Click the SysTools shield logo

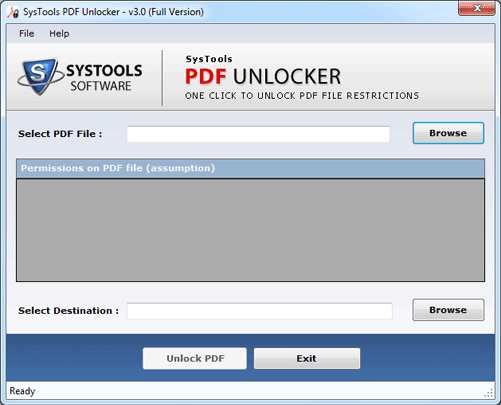[40, 77]
